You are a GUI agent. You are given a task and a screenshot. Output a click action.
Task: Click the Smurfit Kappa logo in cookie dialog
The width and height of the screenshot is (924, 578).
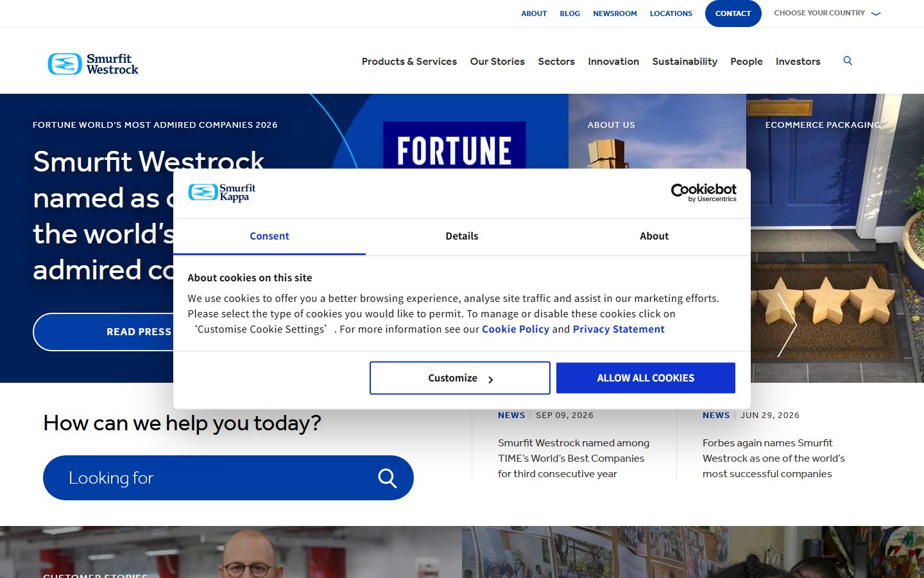[222, 193]
